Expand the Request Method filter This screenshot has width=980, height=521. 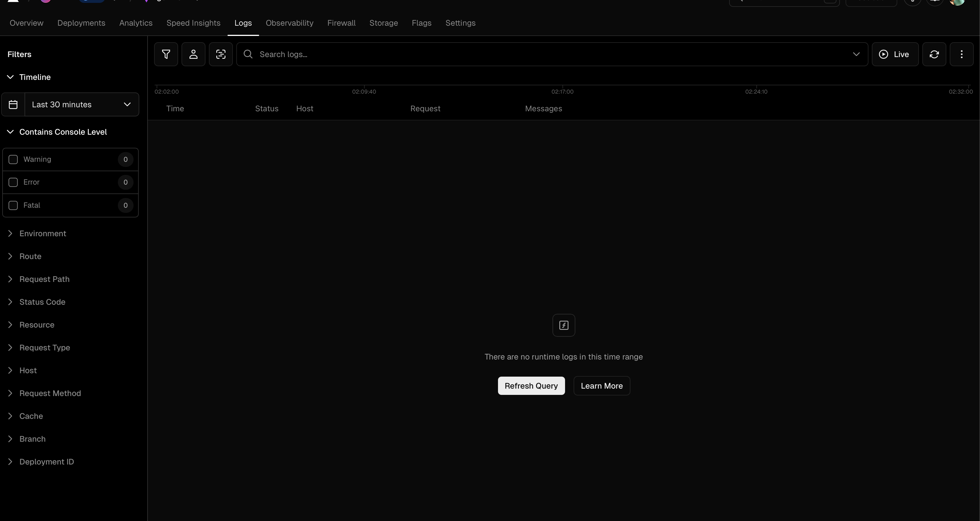(x=45, y=393)
